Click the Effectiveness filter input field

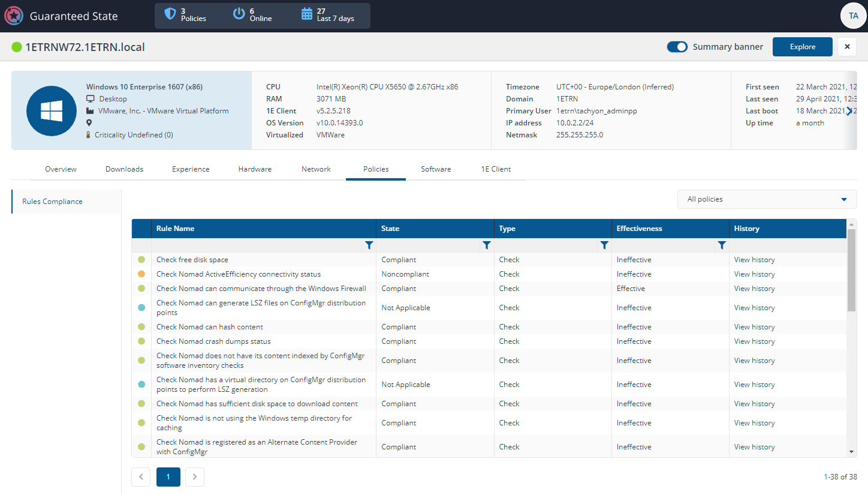(664, 245)
